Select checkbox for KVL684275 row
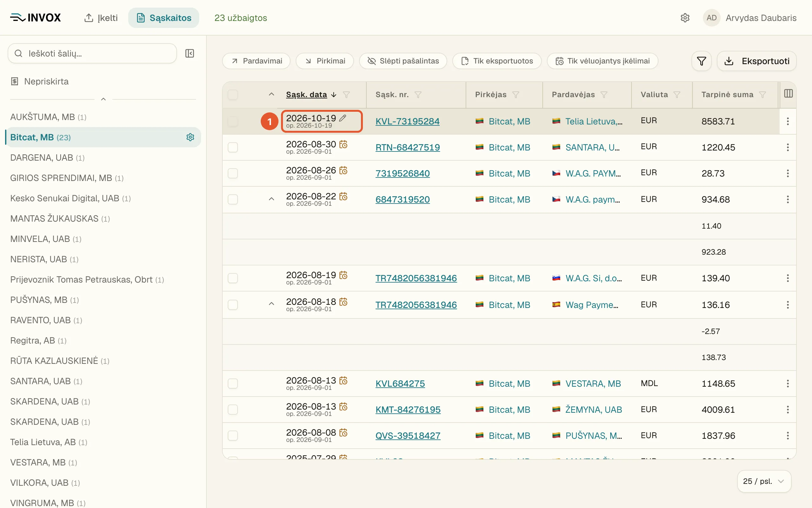 coord(233,383)
